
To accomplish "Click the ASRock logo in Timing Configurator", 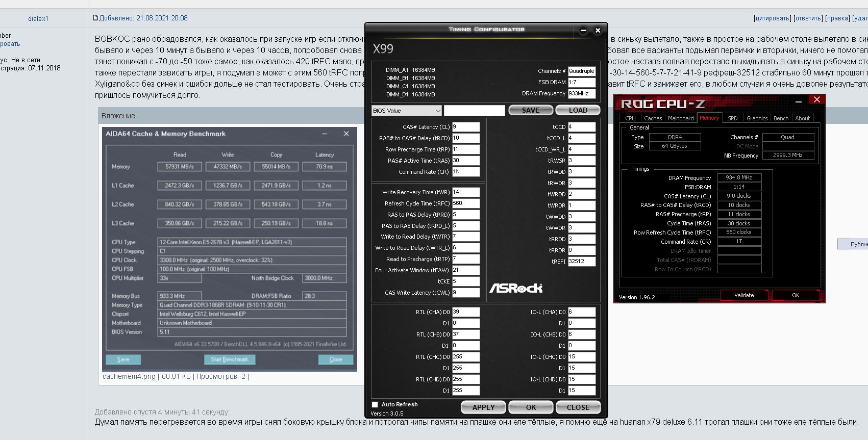I will [x=516, y=289].
